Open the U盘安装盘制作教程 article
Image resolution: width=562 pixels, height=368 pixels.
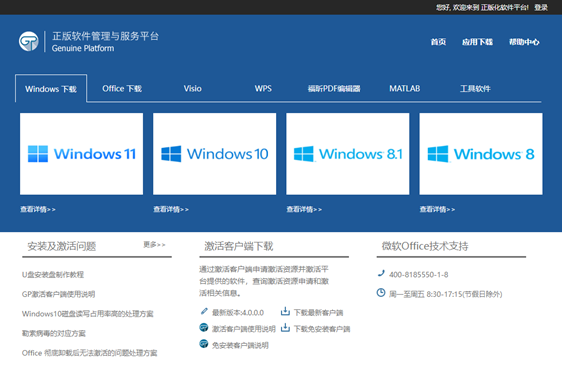tap(53, 274)
